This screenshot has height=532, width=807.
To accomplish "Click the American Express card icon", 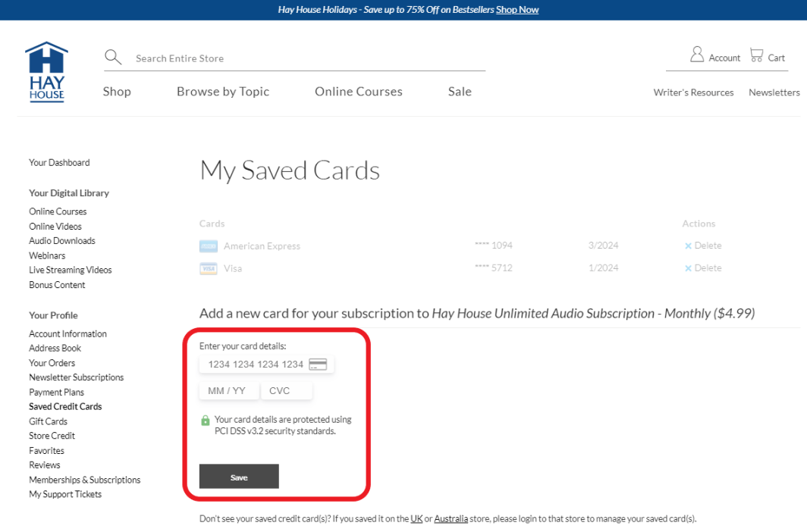I will point(208,246).
